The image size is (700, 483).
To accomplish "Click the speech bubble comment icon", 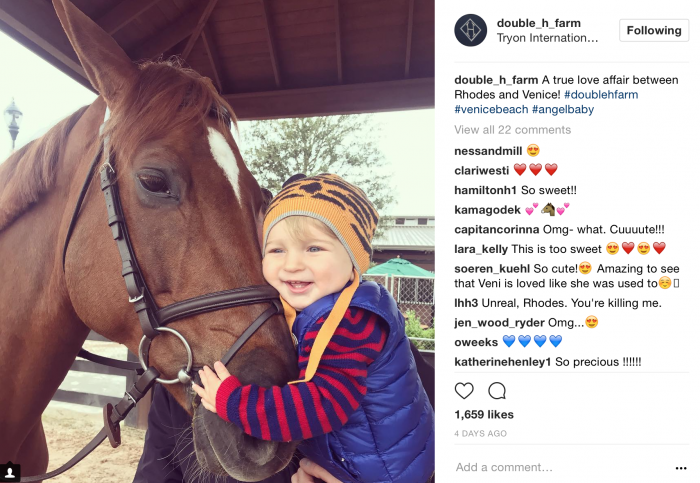I will click(496, 391).
